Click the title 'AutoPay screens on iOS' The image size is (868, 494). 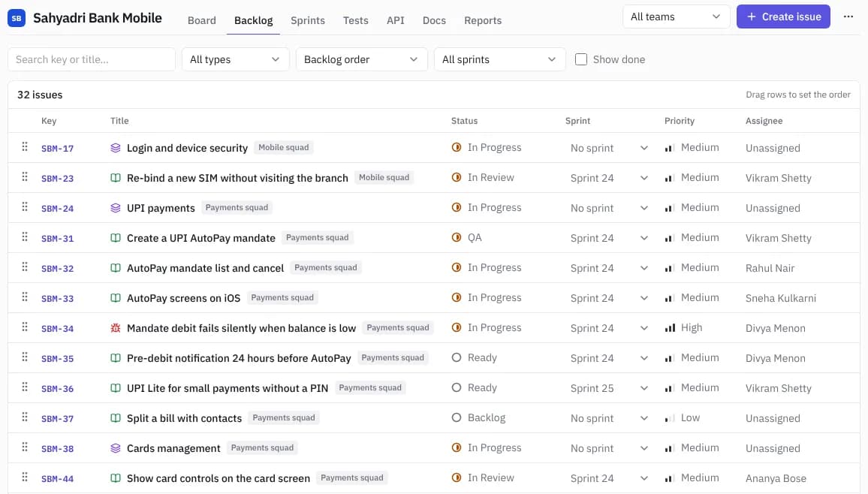pos(183,298)
